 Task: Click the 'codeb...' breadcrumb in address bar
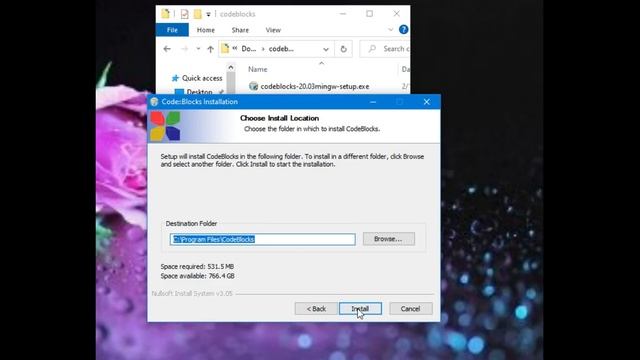281,49
